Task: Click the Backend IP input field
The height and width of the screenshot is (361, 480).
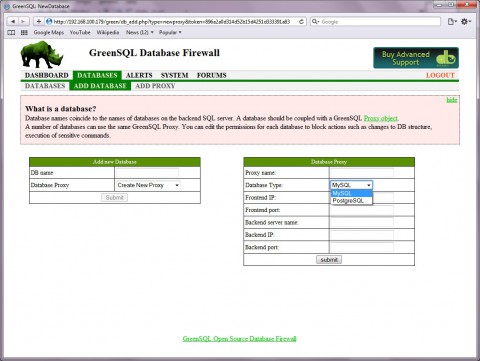Action: click(x=362, y=235)
